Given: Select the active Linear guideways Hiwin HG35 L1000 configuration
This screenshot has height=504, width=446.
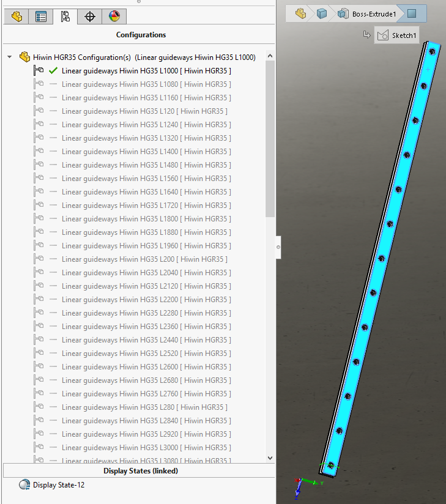Looking at the screenshot, I should click(146, 71).
